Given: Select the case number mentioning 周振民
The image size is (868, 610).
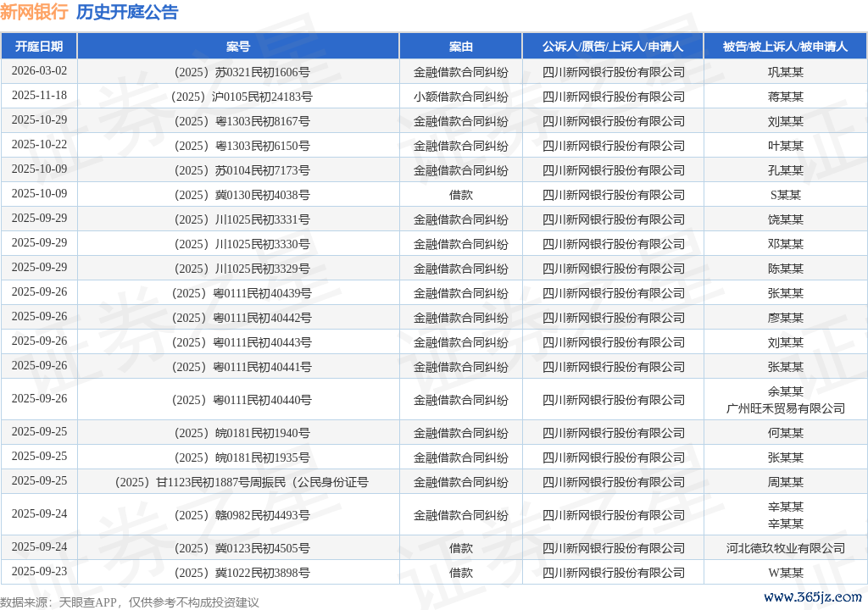Looking at the screenshot, I should [242, 482].
